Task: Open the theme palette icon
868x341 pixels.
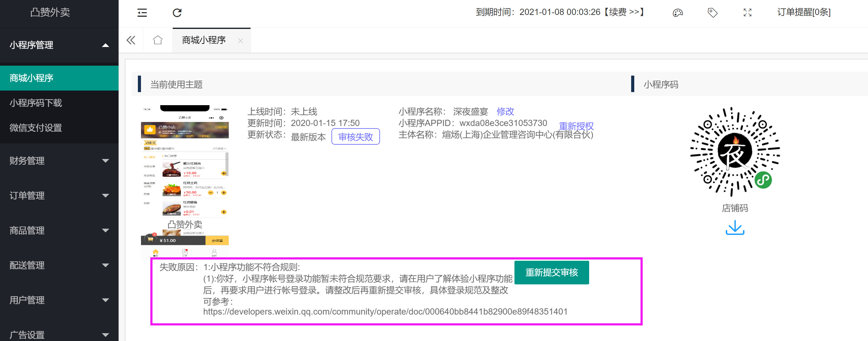Action: tap(678, 13)
